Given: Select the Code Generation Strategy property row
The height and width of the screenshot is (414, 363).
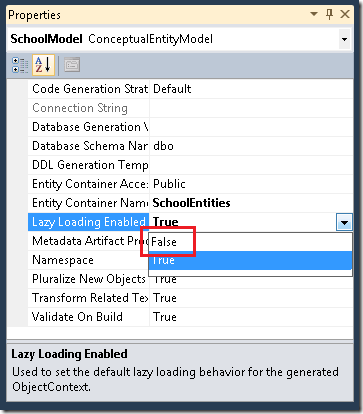Looking at the screenshot, I should tap(190, 89).
